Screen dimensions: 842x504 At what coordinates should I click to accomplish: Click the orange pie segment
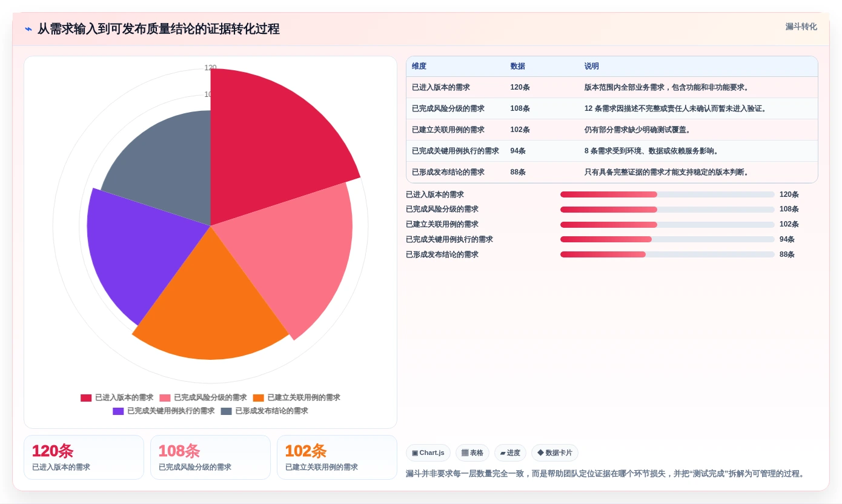(x=212, y=303)
